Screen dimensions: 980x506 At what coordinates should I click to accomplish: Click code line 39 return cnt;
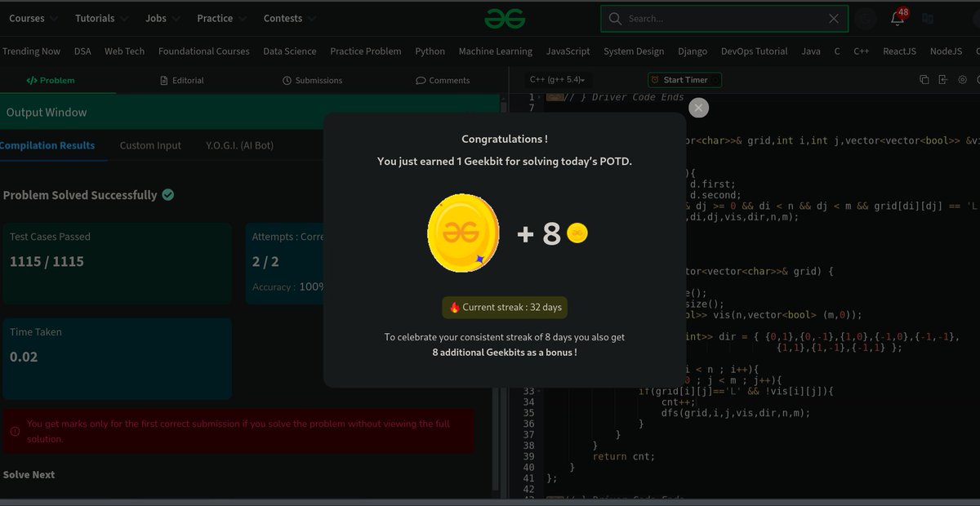623,456
